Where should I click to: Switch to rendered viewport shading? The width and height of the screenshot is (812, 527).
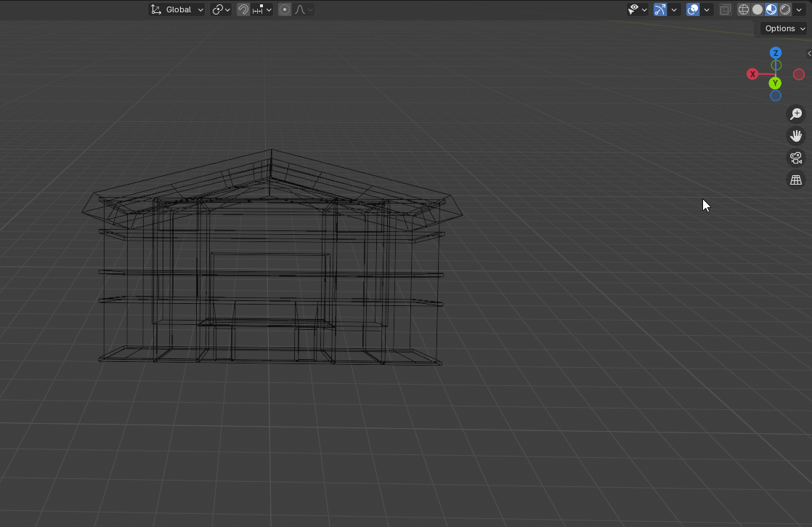point(785,9)
